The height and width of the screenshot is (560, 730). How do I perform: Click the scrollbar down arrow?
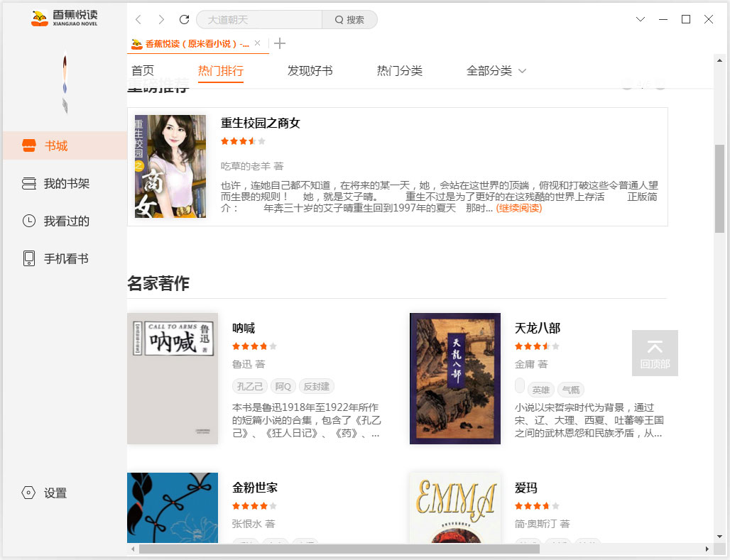coord(720,537)
